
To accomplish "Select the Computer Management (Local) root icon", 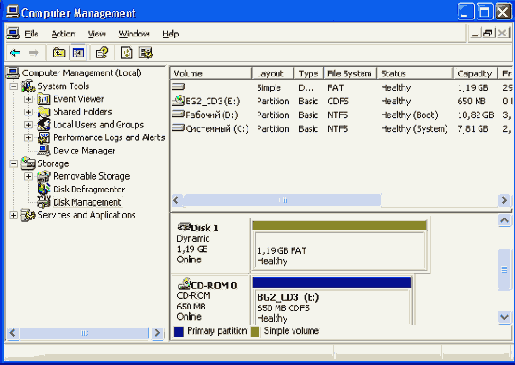I will point(13,73).
